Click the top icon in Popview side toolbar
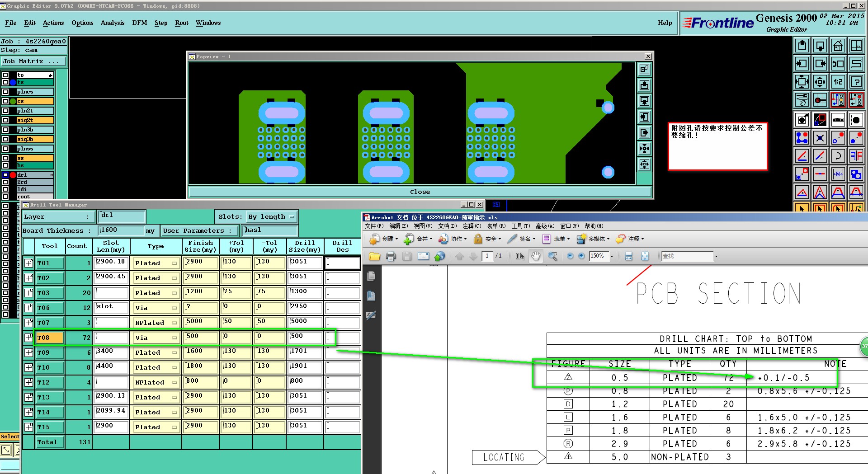The image size is (868, 474). point(644,69)
